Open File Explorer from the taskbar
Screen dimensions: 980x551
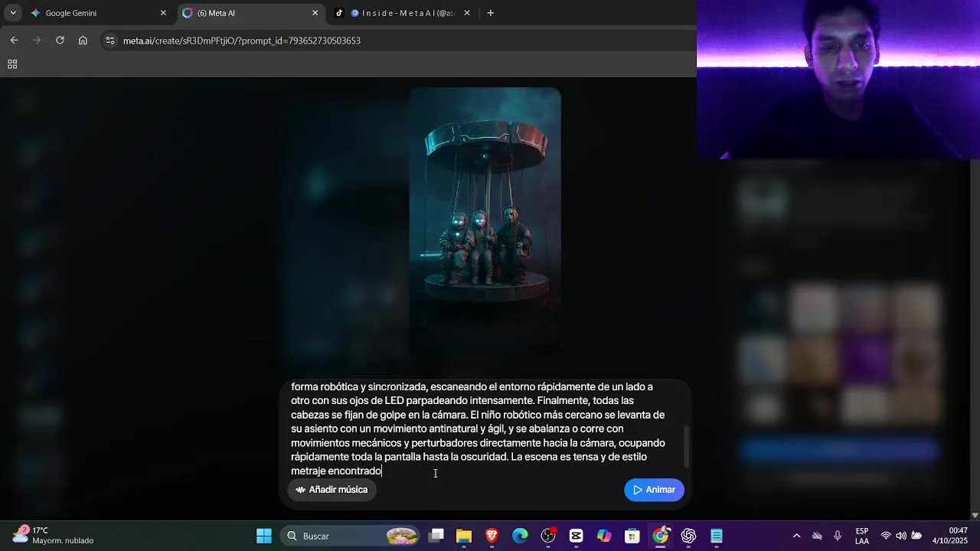(464, 536)
